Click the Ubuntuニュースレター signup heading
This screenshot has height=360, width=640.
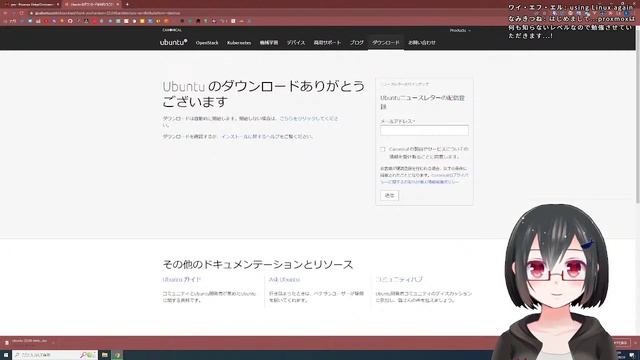click(422, 102)
